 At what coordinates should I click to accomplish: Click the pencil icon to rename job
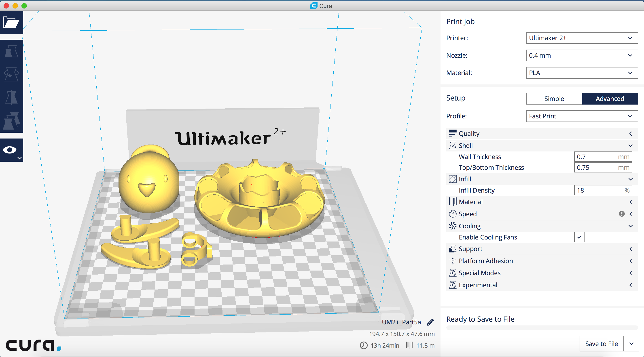click(430, 322)
